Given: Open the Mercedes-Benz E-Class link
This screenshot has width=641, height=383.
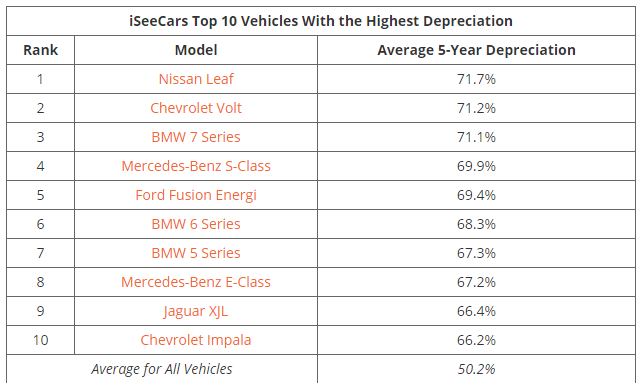Looking at the screenshot, I should (196, 282).
